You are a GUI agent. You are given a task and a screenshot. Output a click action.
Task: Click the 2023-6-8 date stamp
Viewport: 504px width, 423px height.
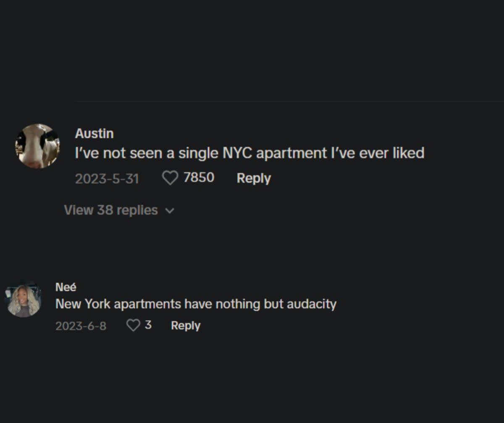click(x=81, y=326)
